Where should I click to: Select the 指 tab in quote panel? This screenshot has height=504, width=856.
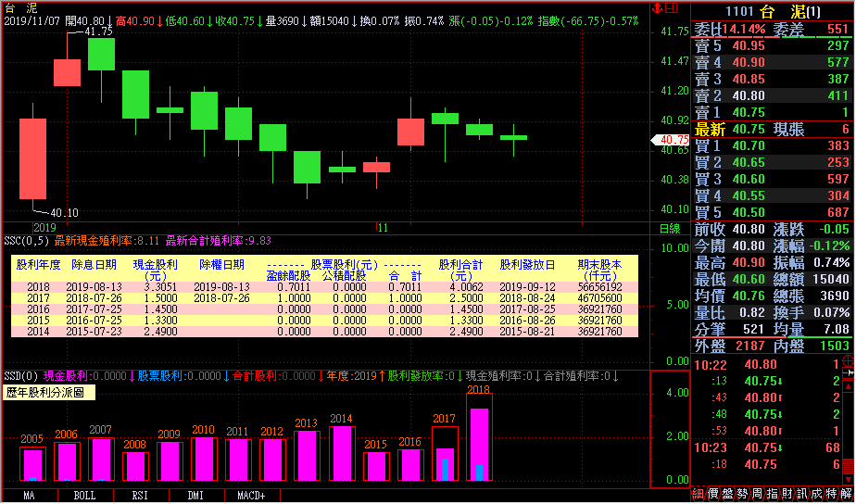point(772,495)
